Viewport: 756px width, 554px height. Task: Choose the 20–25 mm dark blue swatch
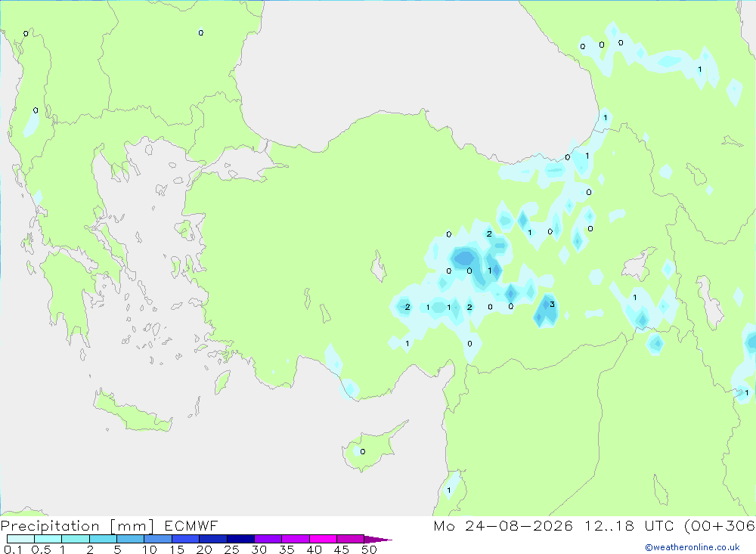click(213, 539)
